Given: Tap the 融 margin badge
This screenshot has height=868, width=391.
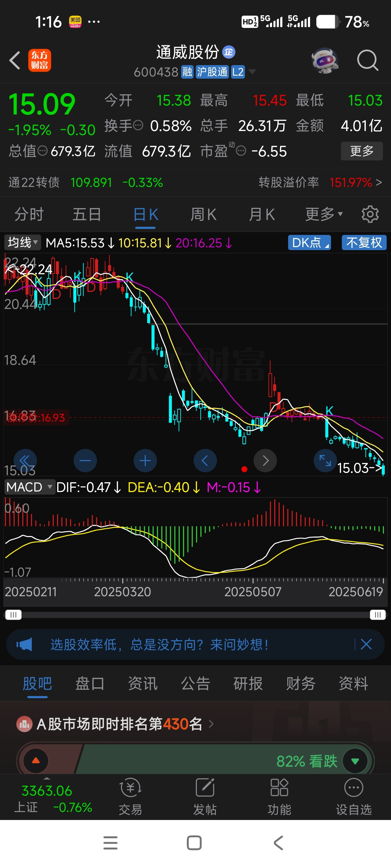Looking at the screenshot, I should tap(187, 72).
